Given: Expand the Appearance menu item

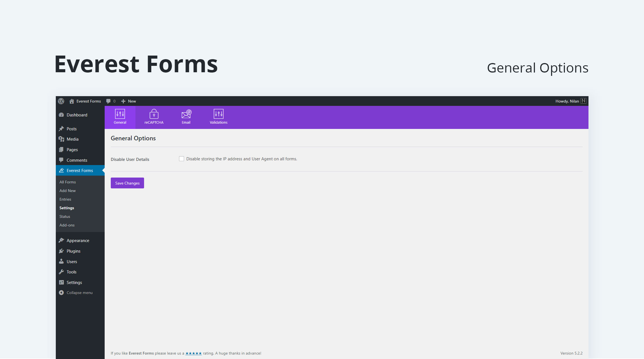Looking at the screenshot, I should tap(78, 241).
